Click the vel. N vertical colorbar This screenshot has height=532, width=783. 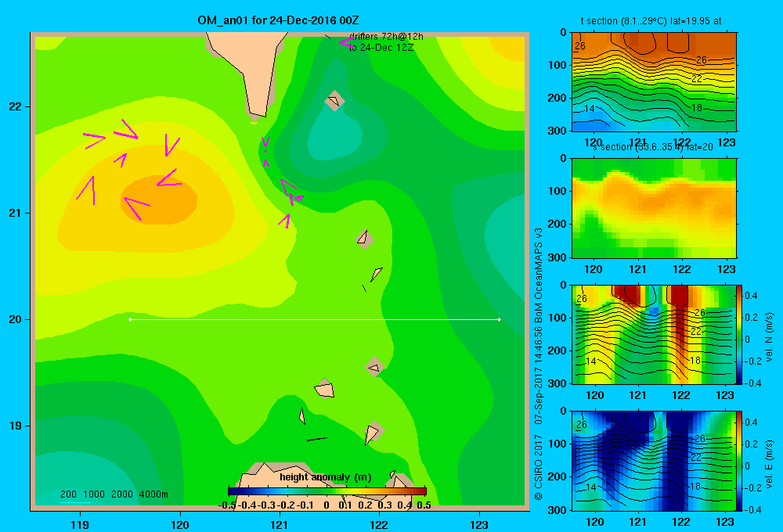(x=740, y=334)
